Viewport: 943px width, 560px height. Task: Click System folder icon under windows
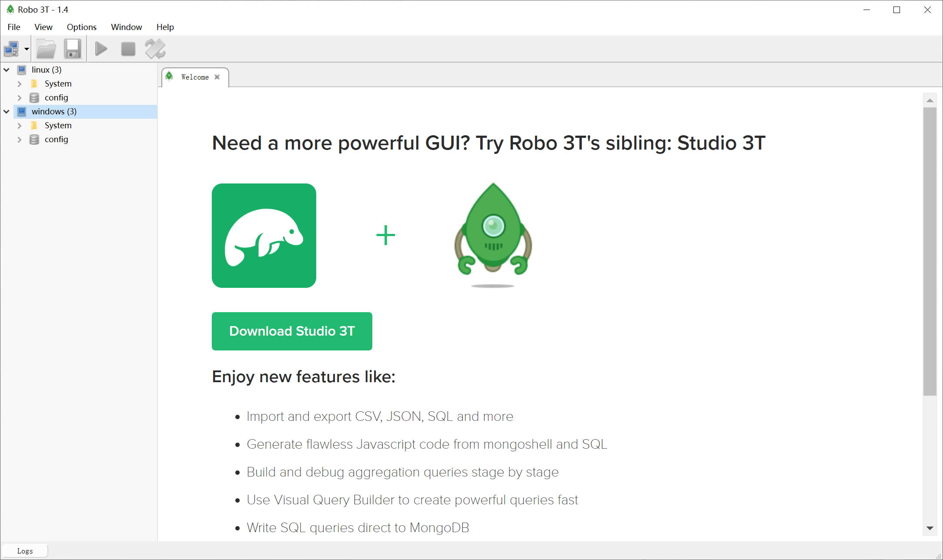(x=34, y=125)
